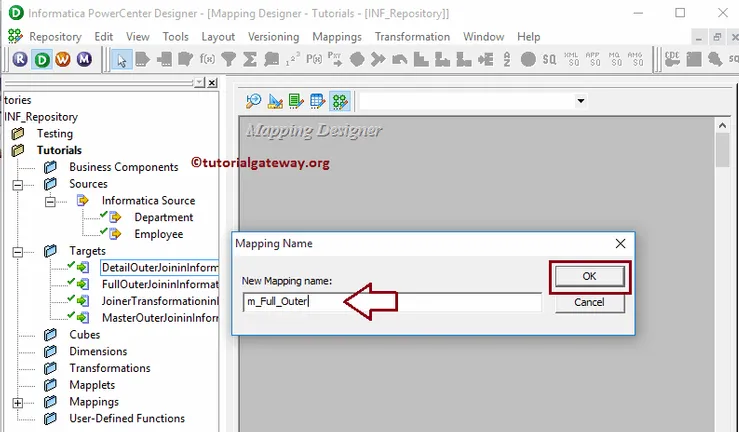
Task: Open the Edit menu
Action: pyautogui.click(x=104, y=37)
